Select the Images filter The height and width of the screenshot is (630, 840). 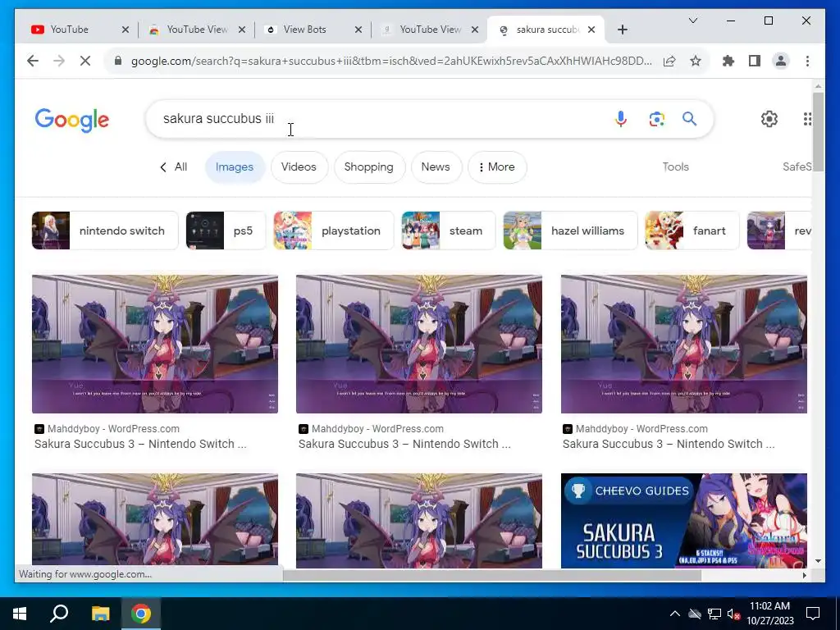pyautogui.click(x=235, y=167)
